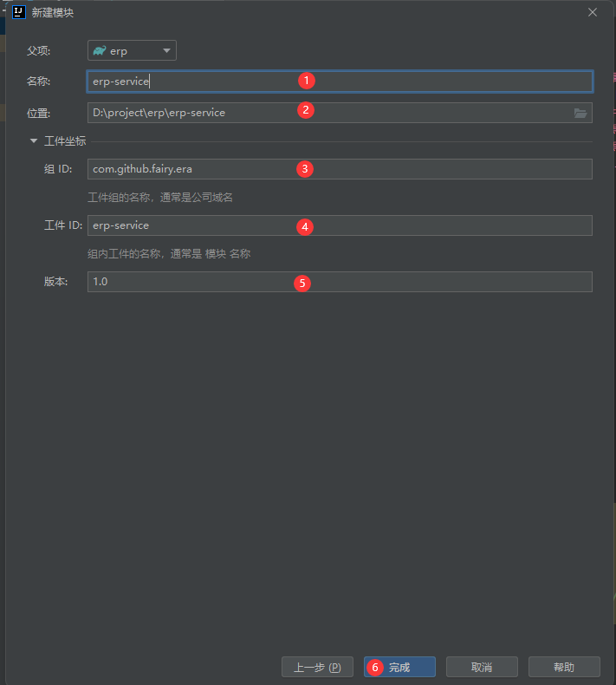Image resolution: width=616 pixels, height=685 pixels.
Task: Go back with the 上一步 button
Action: click(317, 667)
